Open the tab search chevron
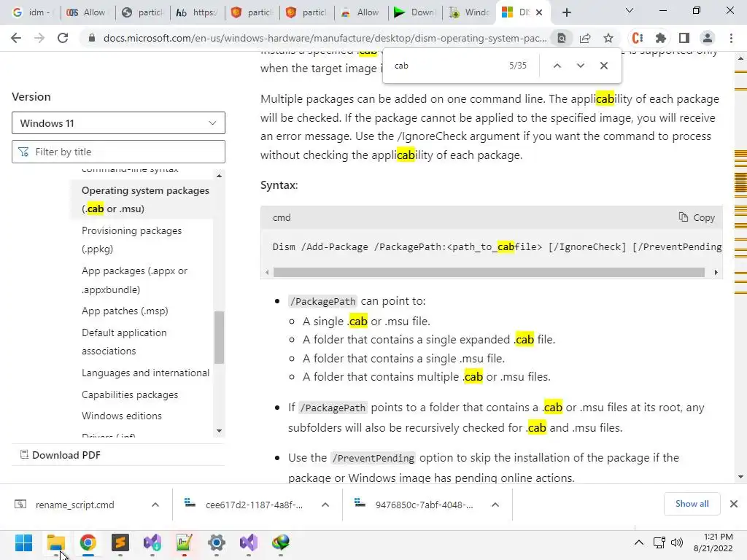The image size is (747, 560). [630, 10]
